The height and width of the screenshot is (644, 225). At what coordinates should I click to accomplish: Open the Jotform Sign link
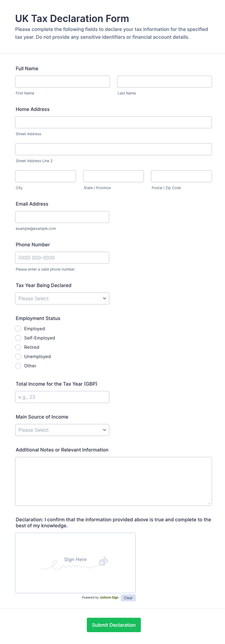(x=109, y=598)
